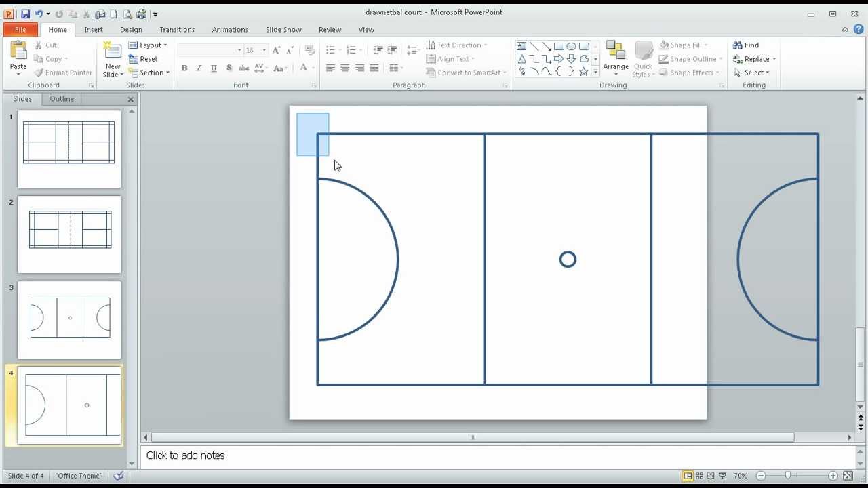Toggle italic formatting

[x=198, y=68]
